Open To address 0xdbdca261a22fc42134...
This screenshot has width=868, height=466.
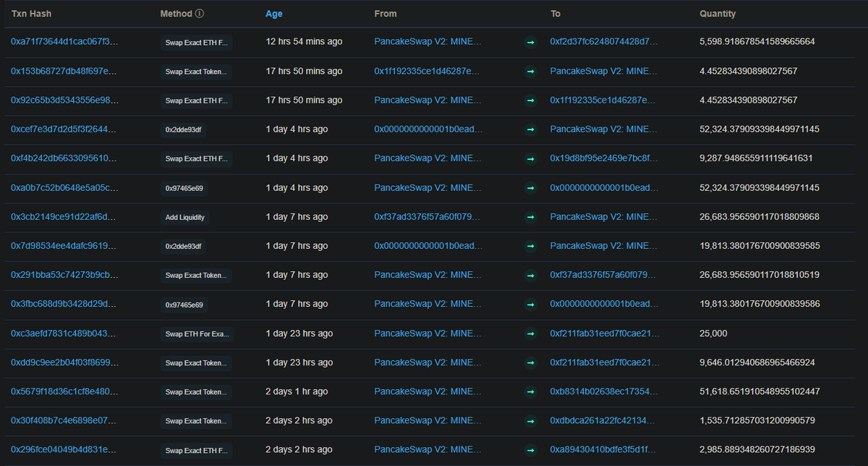(604, 420)
